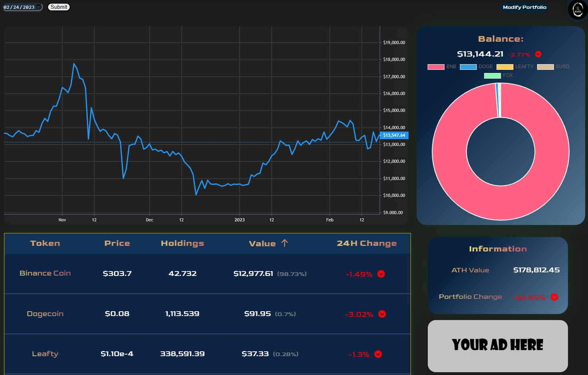Screen dimensions: 588x375
Task: Click the (98.73%) share text
Action: [x=292, y=274]
